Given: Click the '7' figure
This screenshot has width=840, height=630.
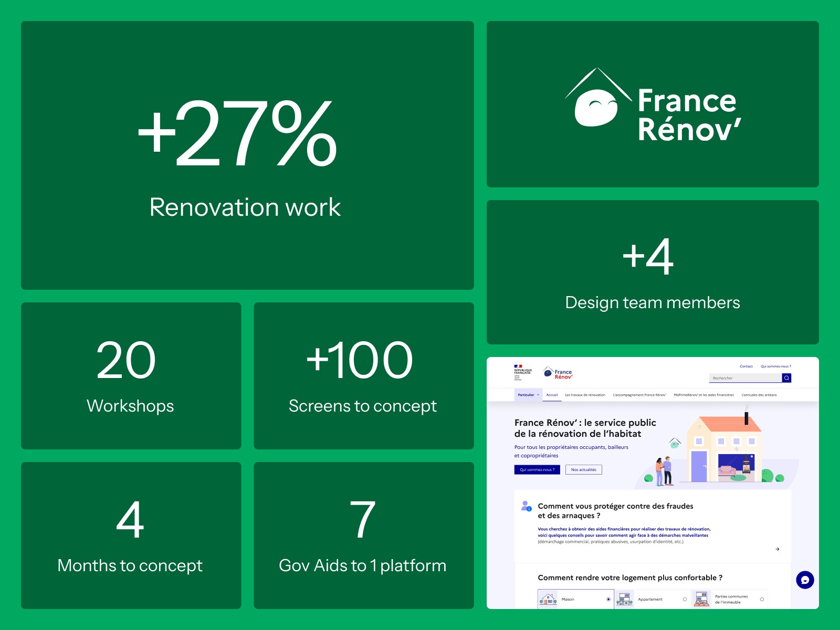Looking at the screenshot, I should click(x=363, y=520).
